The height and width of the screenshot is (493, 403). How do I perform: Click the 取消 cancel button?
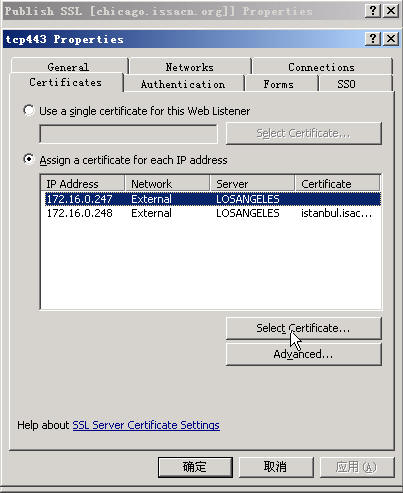tap(276, 467)
